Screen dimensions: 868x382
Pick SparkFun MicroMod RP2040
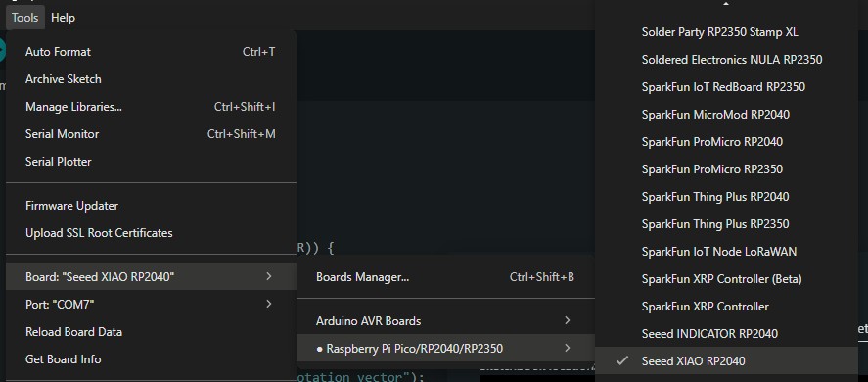click(726, 115)
